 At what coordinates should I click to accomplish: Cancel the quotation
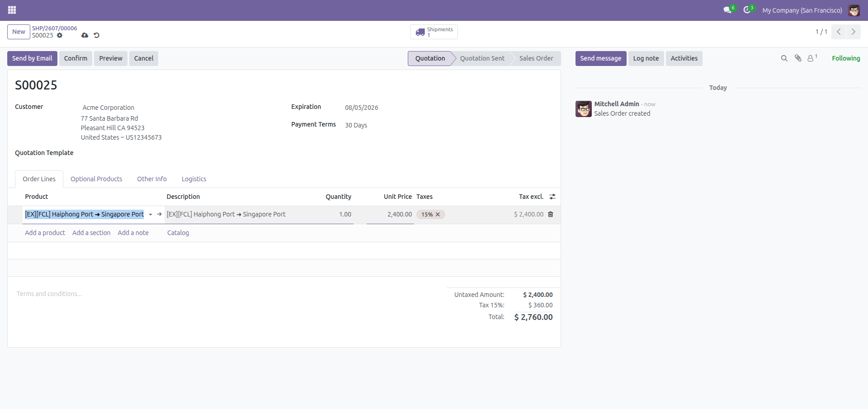tap(144, 58)
